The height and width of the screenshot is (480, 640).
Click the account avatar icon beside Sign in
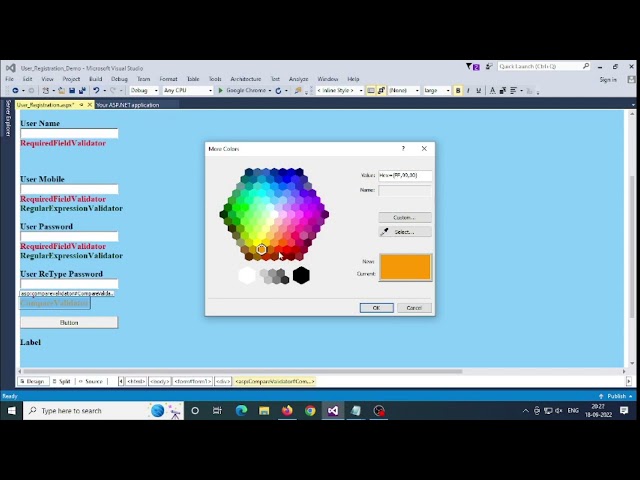631,80
